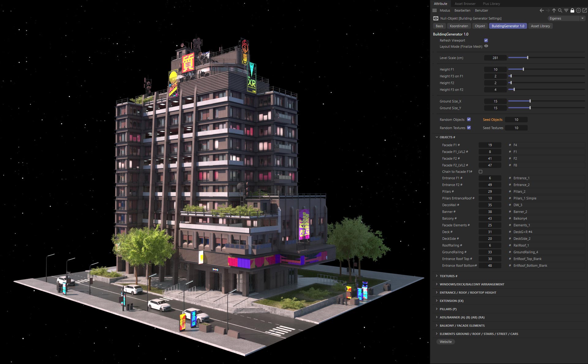Screen dimensions: 588x364
Task: Enable Chain to Facade F1 checkbox
Action: pos(480,172)
